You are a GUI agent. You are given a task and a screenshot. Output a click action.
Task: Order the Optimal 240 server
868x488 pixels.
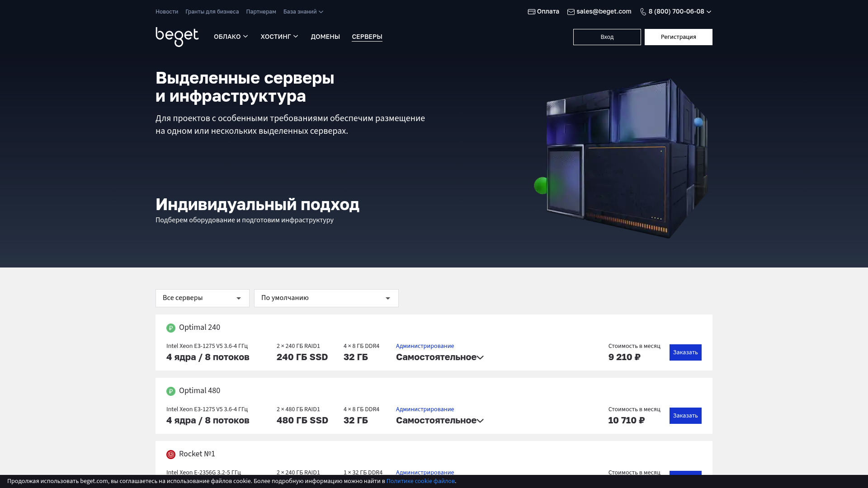pos(685,352)
